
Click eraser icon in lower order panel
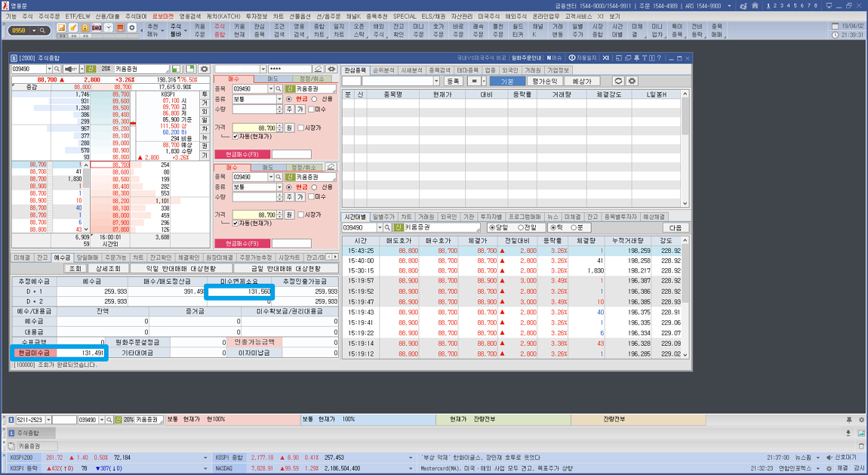(331, 167)
